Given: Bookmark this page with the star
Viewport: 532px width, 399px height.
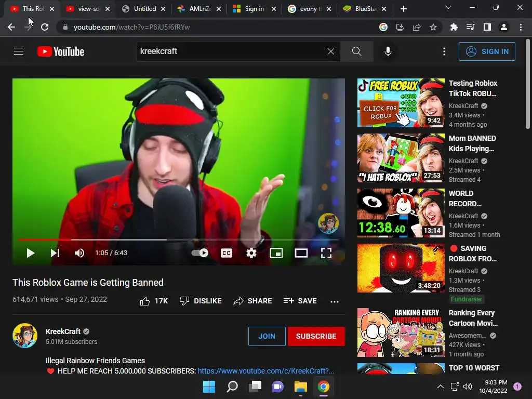Looking at the screenshot, I should 433,27.
